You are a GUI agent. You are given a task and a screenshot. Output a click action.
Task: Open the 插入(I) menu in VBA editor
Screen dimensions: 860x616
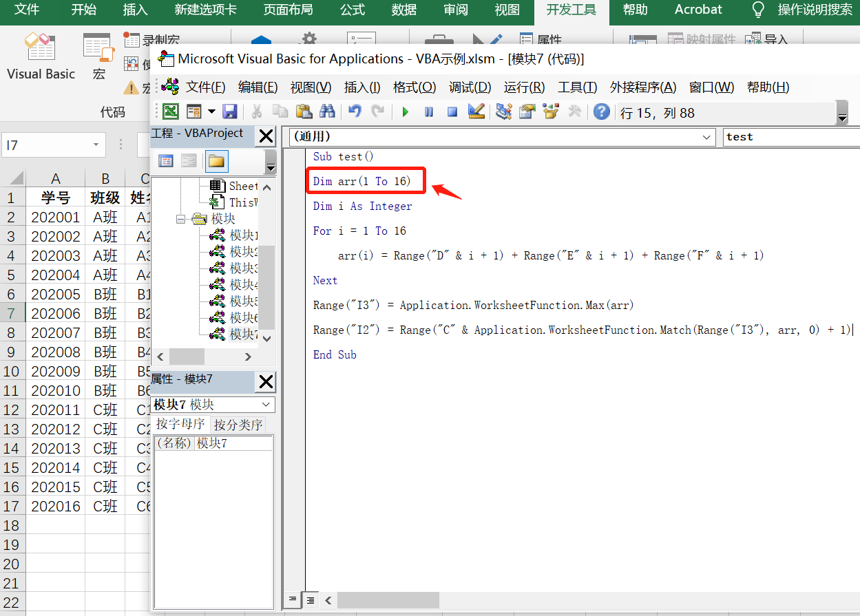click(362, 87)
